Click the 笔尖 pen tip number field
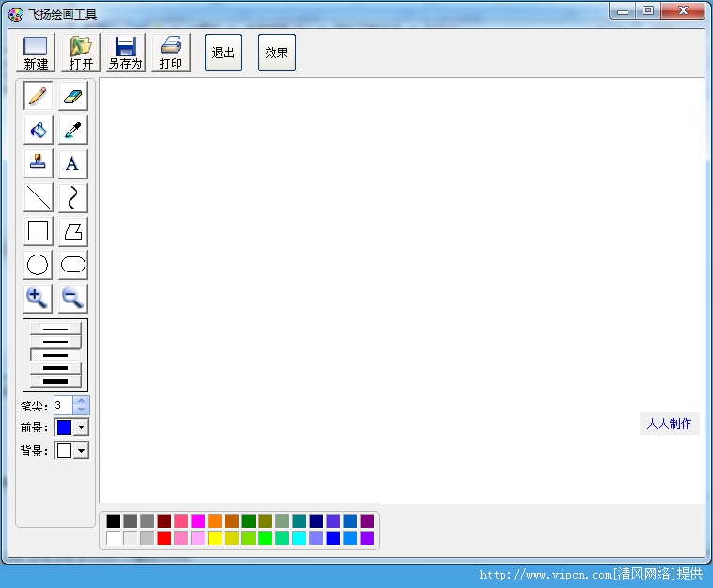The width and height of the screenshot is (713, 588). [x=63, y=405]
